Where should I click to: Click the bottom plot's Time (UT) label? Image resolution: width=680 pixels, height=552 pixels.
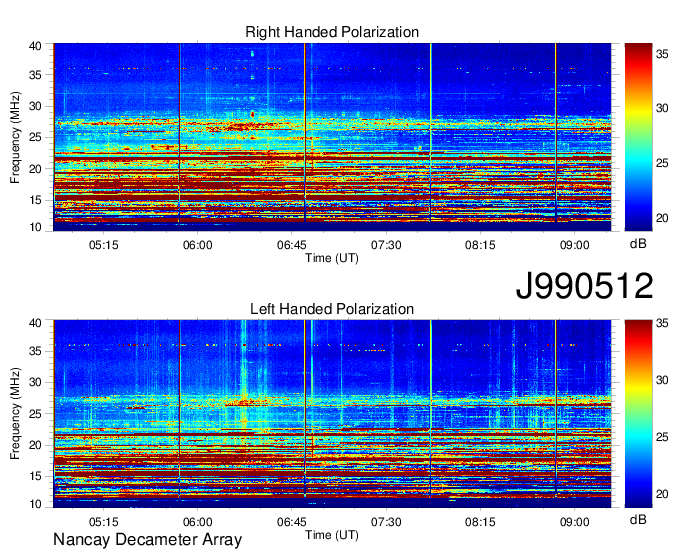tap(332, 535)
